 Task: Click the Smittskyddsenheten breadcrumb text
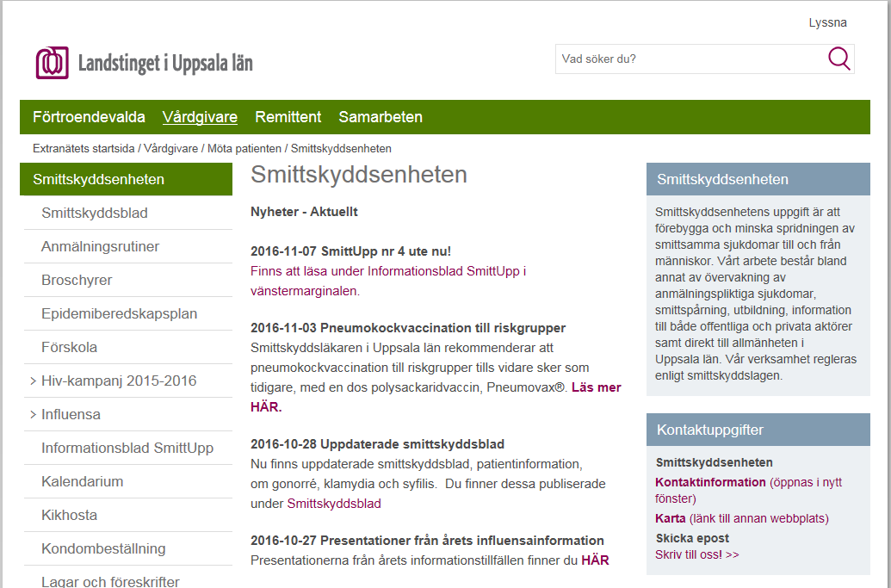341,148
